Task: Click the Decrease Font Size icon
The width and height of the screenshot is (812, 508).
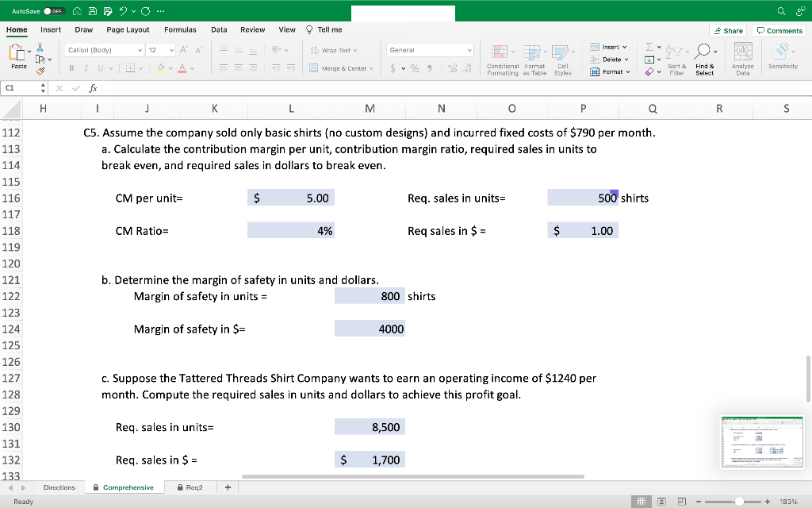Action: 199,50
